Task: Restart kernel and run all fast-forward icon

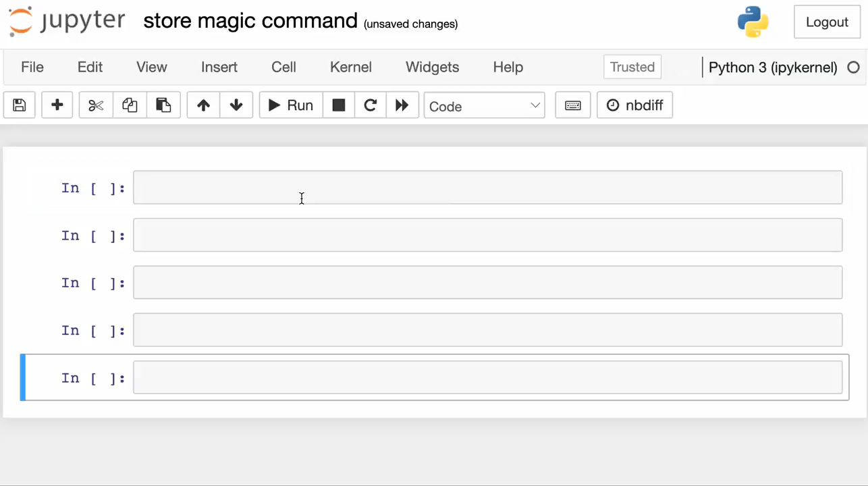Action: point(402,105)
